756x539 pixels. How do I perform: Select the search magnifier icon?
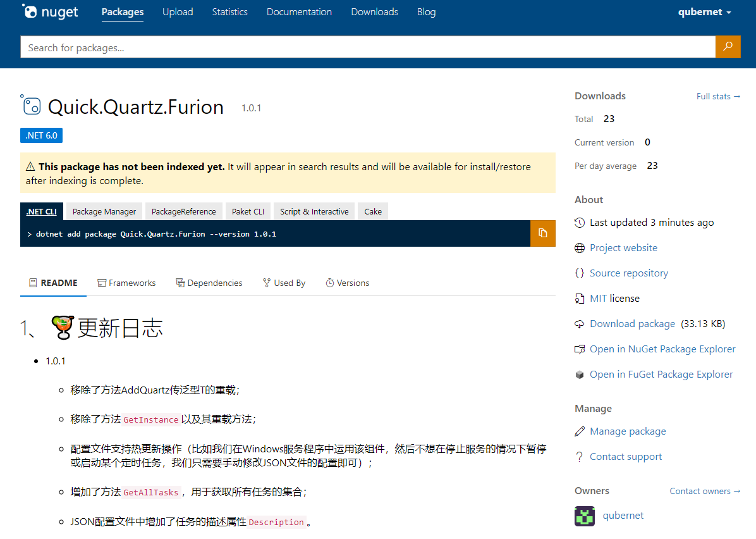coord(728,46)
